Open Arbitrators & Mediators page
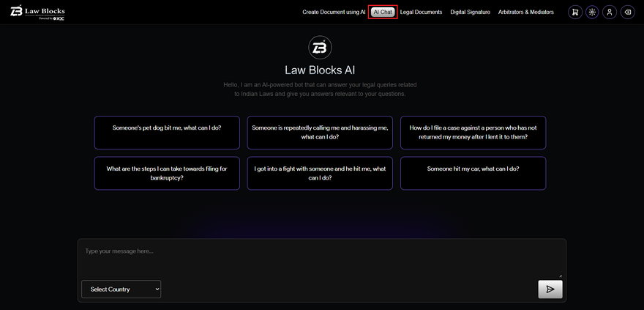The height and width of the screenshot is (310, 644). pos(525,12)
